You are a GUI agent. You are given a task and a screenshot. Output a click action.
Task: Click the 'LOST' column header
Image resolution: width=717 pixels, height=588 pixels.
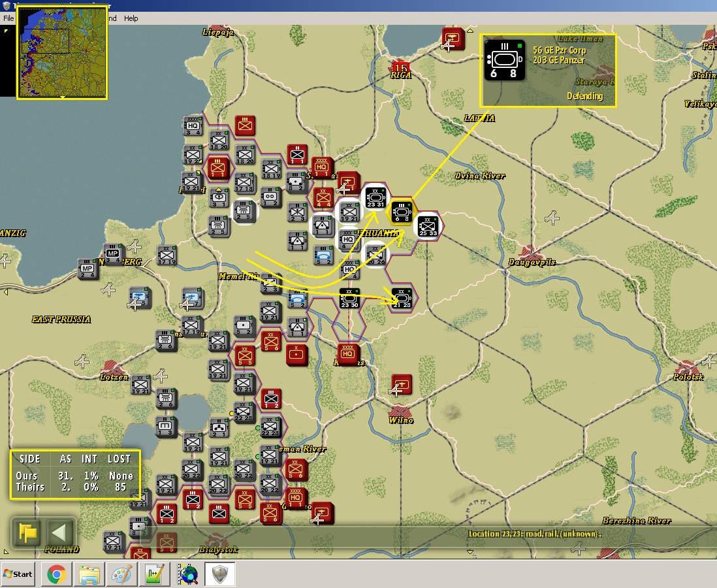[119, 459]
